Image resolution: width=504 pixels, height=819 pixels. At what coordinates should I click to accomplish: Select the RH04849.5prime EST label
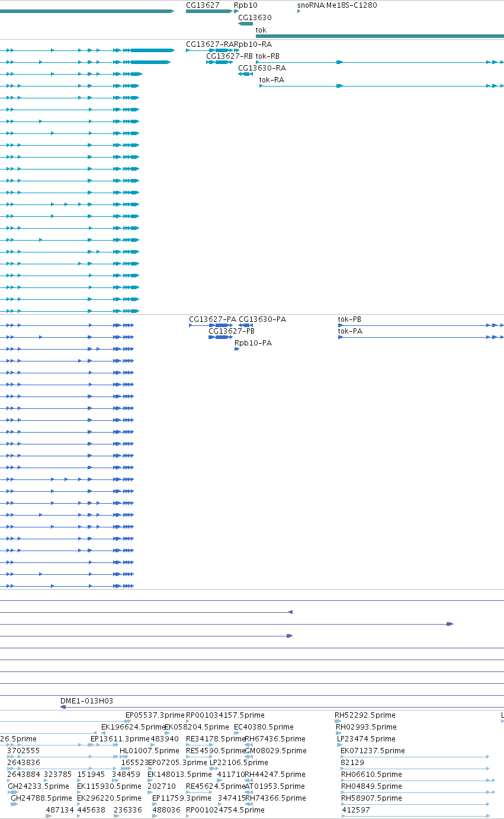(372, 786)
